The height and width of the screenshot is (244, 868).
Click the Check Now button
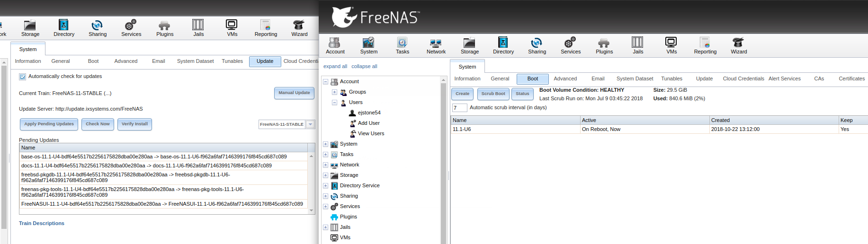(x=98, y=124)
